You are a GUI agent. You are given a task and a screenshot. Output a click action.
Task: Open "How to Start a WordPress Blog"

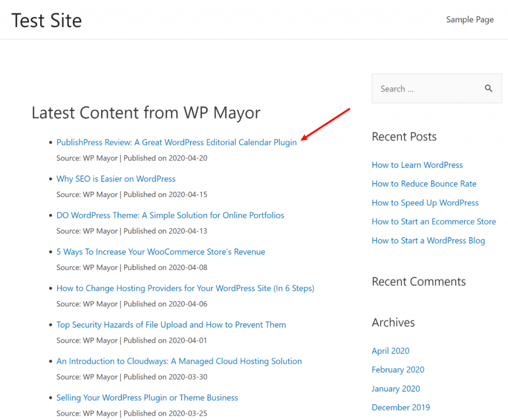click(x=428, y=240)
